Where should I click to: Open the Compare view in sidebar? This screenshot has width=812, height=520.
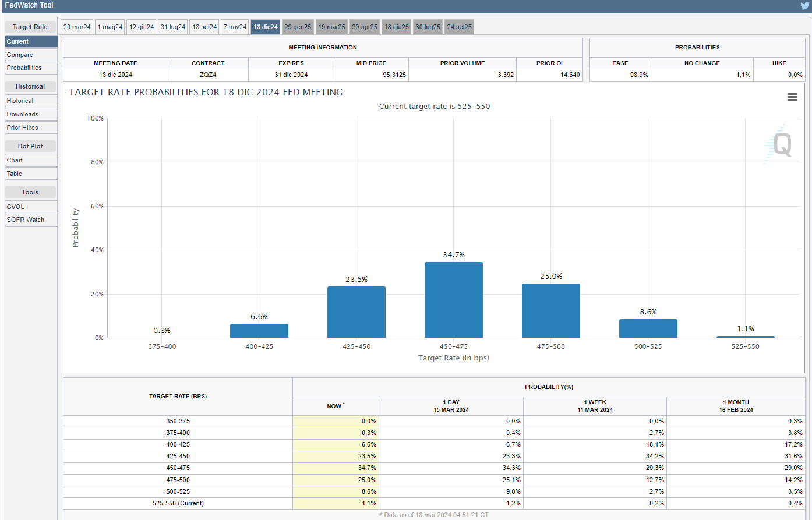click(x=31, y=55)
